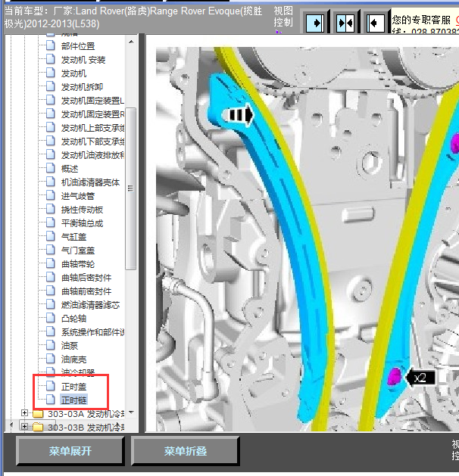Click the horizontal scrollbar left arrow
Image resolution: width=459 pixels, height=476 pixels.
[x=11, y=425]
